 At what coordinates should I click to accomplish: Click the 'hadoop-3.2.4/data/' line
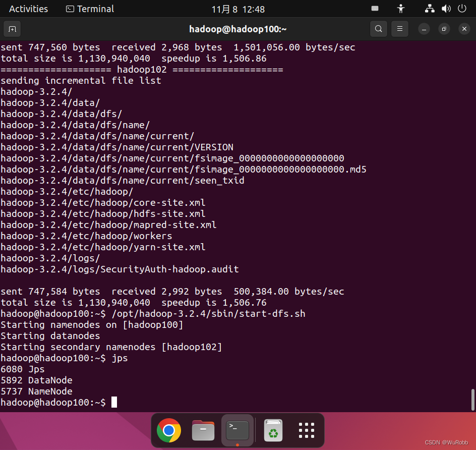coord(50,103)
